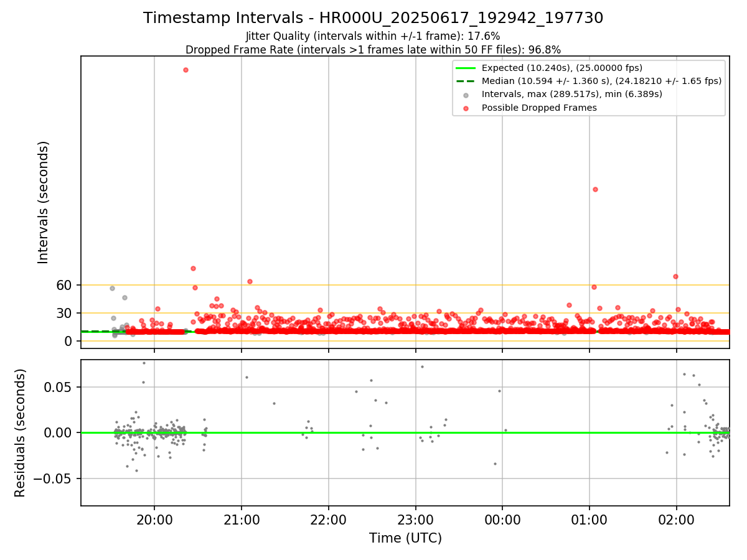Click the 23:00 x-axis tick label
The image size is (747, 560).
coord(416,520)
